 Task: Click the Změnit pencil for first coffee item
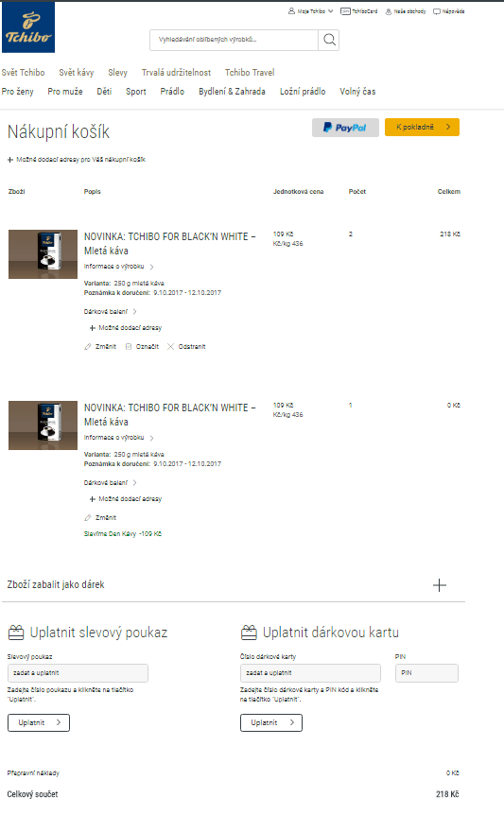(x=88, y=347)
